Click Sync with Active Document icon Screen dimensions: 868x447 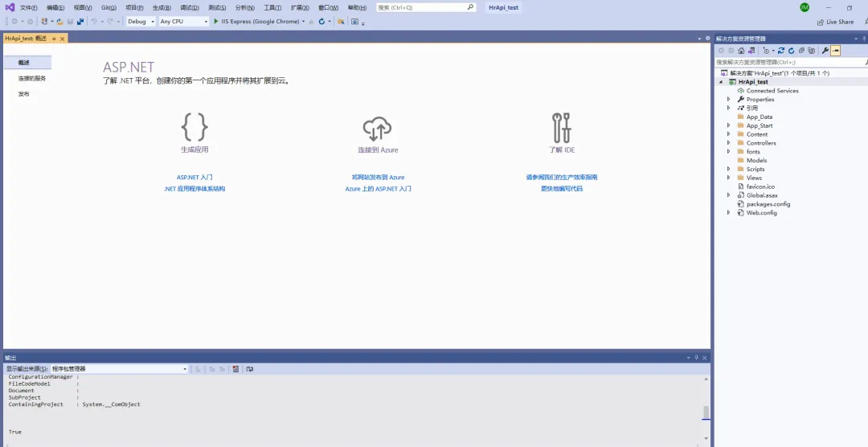pyautogui.click(x=781, y=51)
